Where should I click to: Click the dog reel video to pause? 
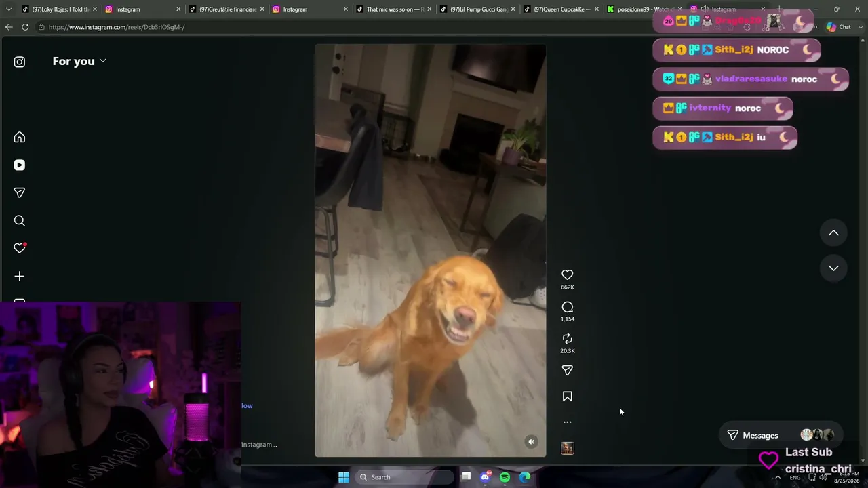(x=430, y=251)
